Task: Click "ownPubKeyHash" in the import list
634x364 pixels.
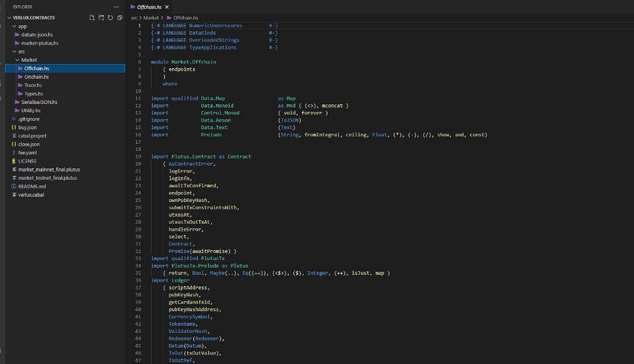Action: click(188, 200)
